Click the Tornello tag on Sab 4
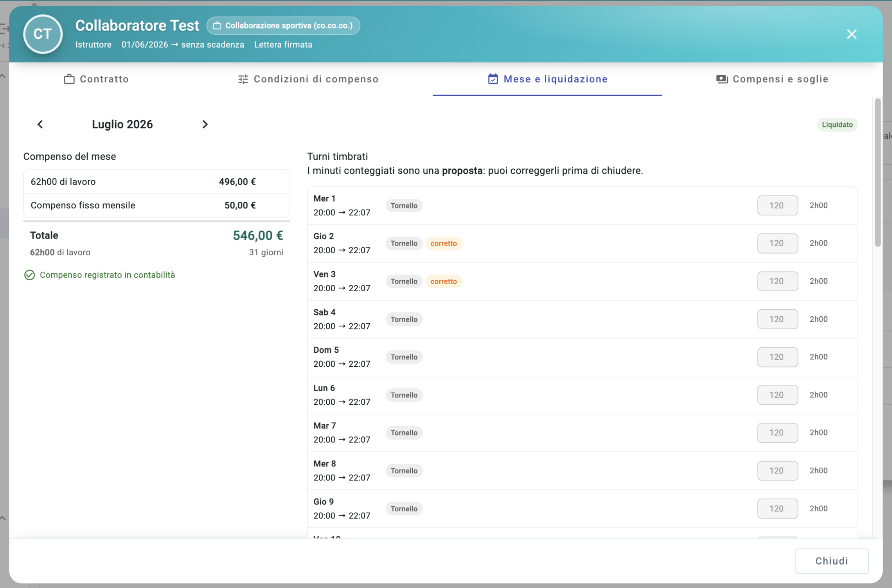The height and width of the screenshot is (588, 892). [x=404, y=319]
